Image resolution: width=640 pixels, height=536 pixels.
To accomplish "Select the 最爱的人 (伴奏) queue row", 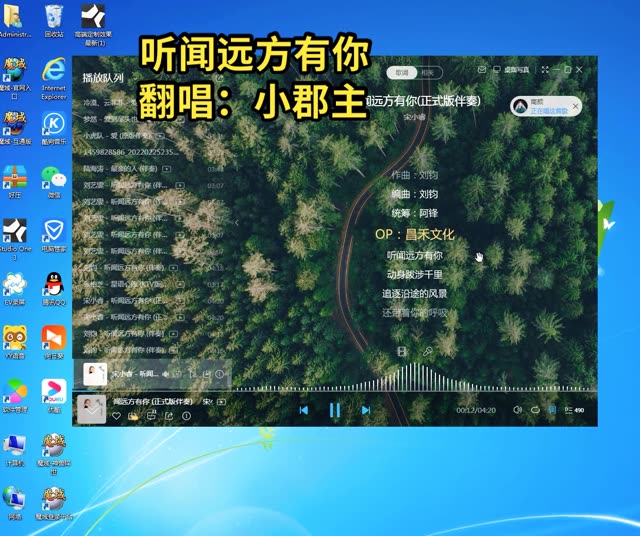I will (153, 169).
